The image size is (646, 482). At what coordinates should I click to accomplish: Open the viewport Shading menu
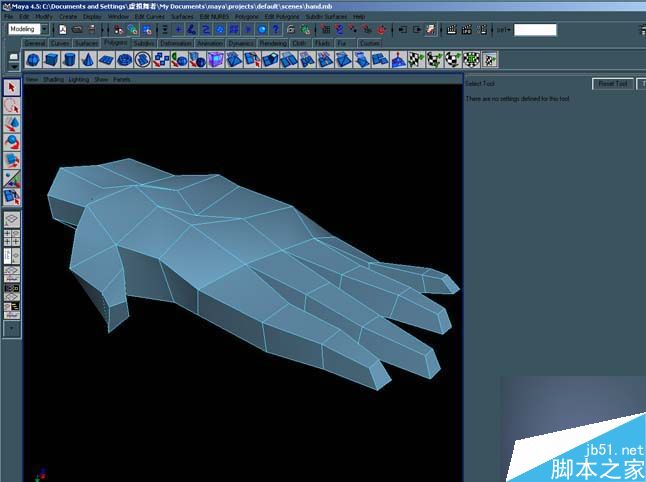54,79
